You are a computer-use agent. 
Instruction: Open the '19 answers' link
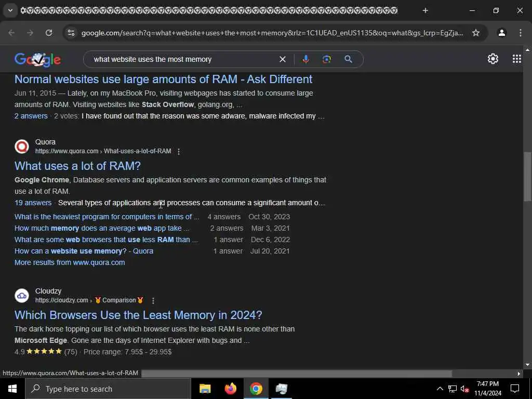[33, 203]
